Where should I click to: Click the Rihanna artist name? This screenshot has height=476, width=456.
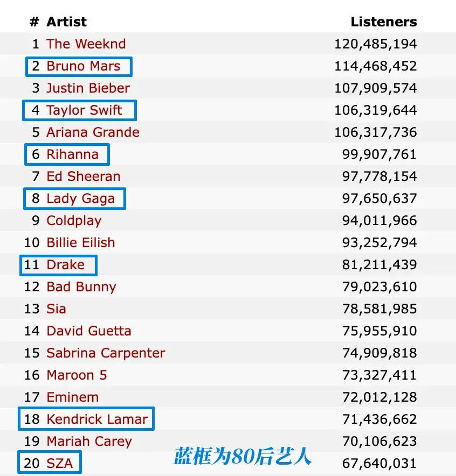(72, 155)
